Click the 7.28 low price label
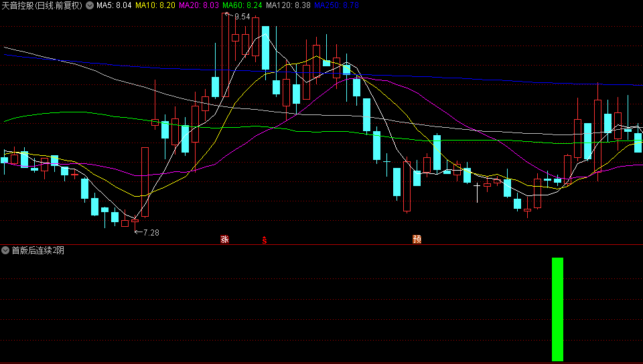643x364 pixels. pyautogui.click(x=151, y=233)
